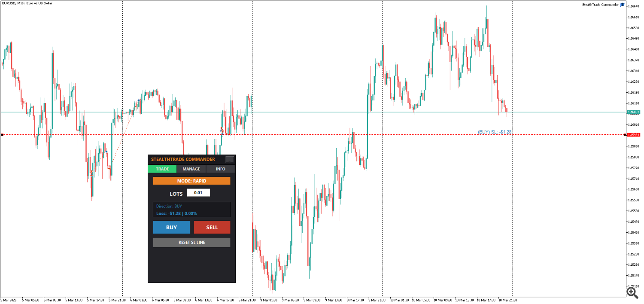Switch to the TRADE tab

coord(162,169)
